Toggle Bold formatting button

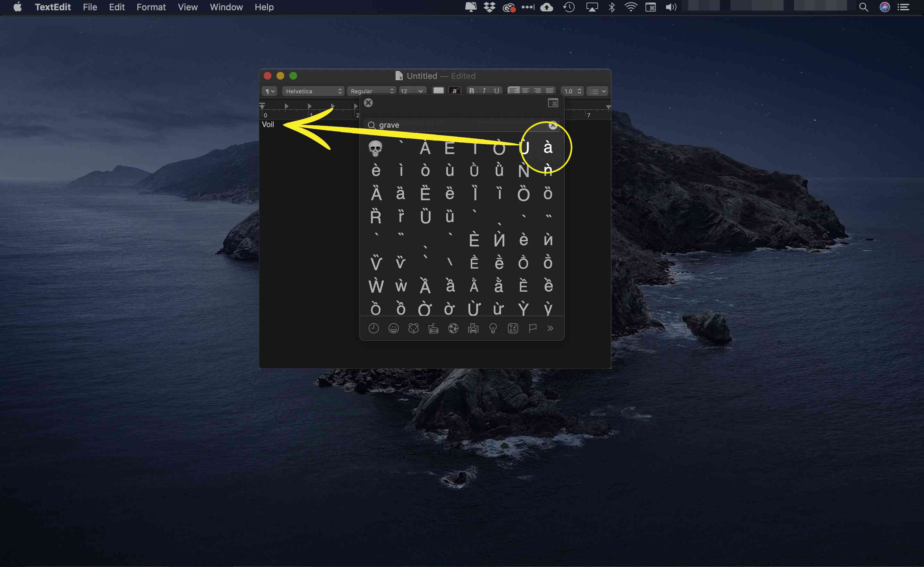click(473, 90)
